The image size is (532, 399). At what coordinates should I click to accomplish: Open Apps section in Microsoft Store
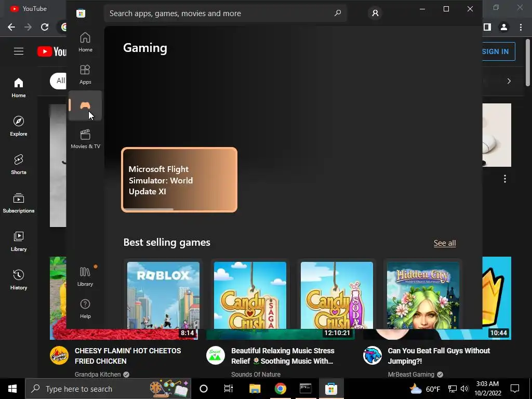point(85,74)
